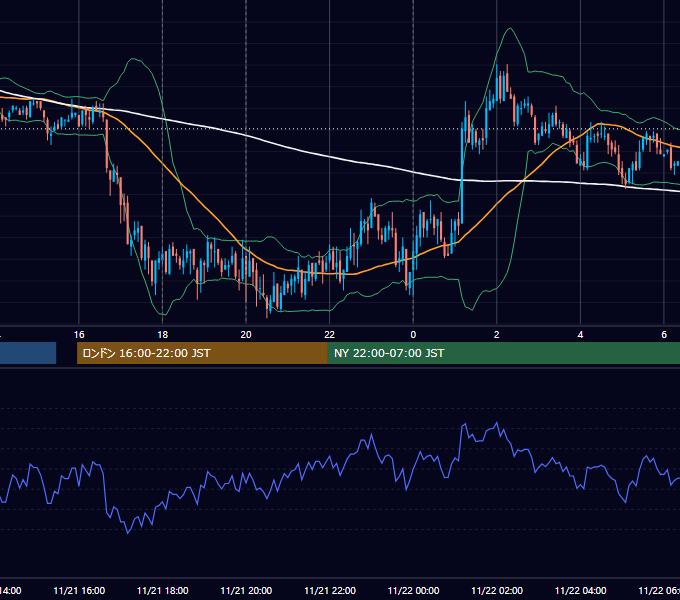Click the '11/21 20:00' date label
The width and height of the screenshot is (680, 600).
[x=246, y=590]
